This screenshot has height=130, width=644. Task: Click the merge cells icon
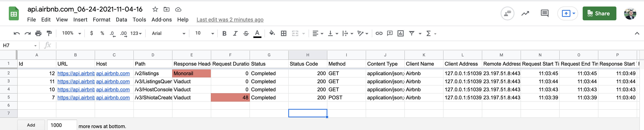[295, 33]
